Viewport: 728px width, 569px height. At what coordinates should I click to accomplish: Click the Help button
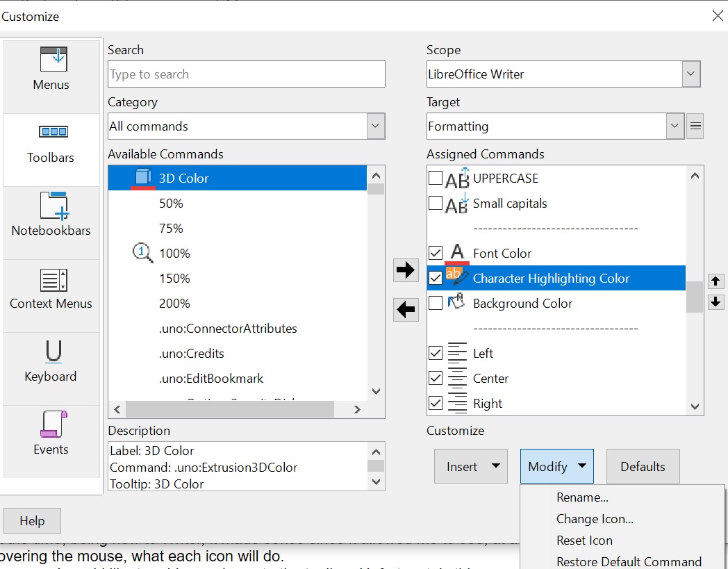pyautogui.click(x=32, y=520)
